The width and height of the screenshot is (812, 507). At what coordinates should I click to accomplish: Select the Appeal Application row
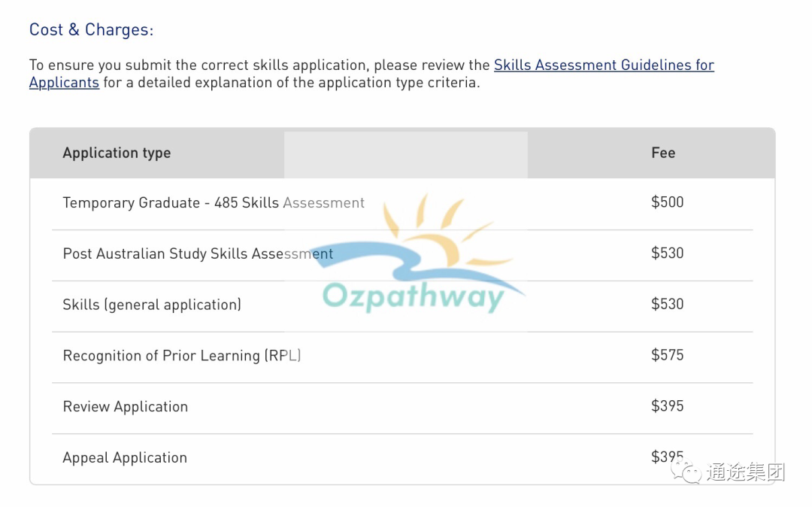[402, 458]
